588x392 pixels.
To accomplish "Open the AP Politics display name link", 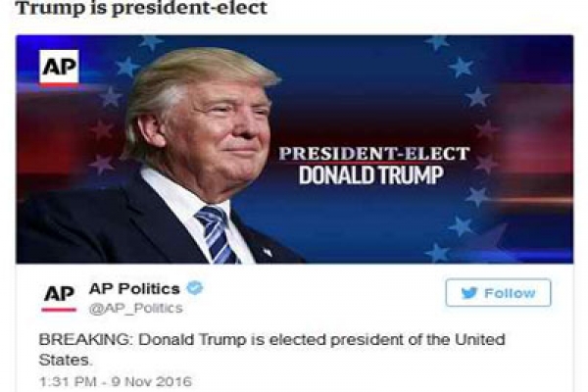I will 134,288.
